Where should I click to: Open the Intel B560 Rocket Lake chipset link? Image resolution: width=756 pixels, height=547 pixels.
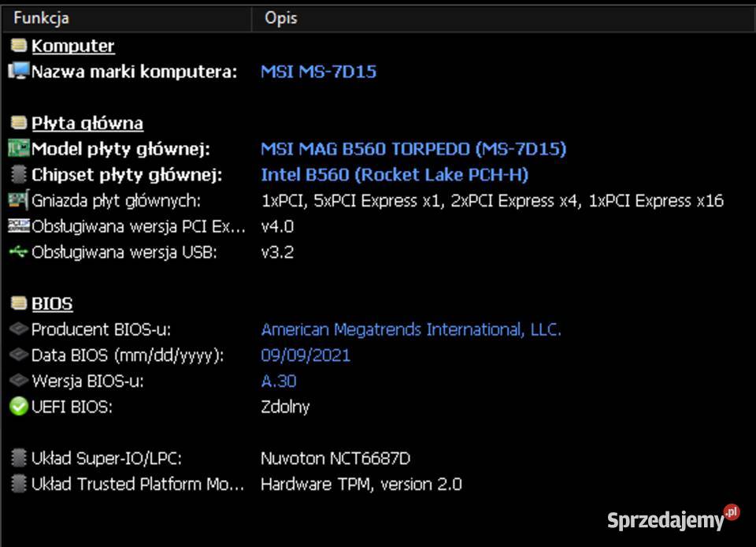394,174
